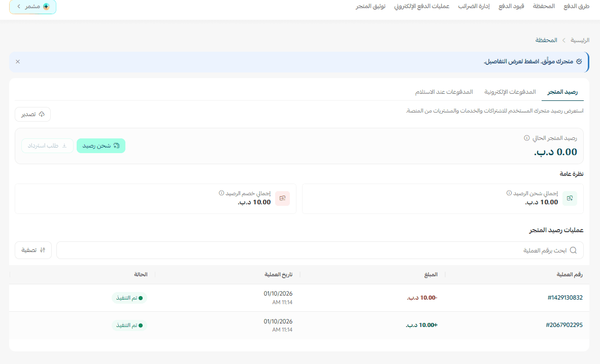Click the مثمر logo icon
The image size is (600, 364).
(x=46, y=7)
